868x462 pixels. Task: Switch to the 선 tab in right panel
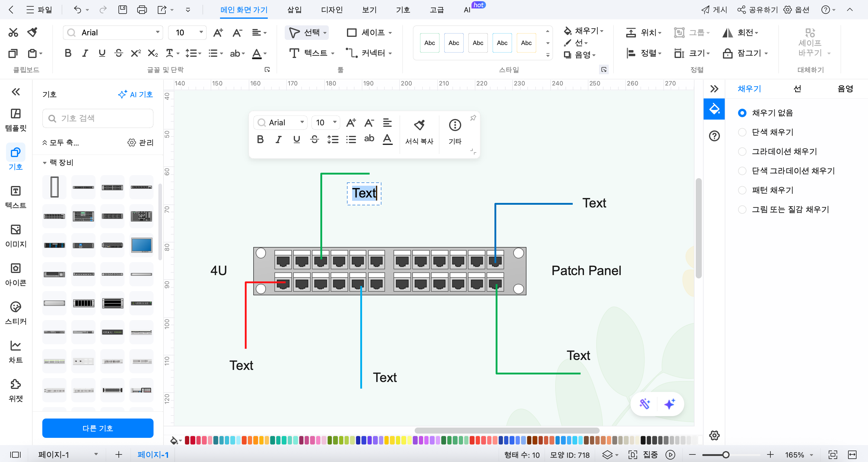point(797,89)
